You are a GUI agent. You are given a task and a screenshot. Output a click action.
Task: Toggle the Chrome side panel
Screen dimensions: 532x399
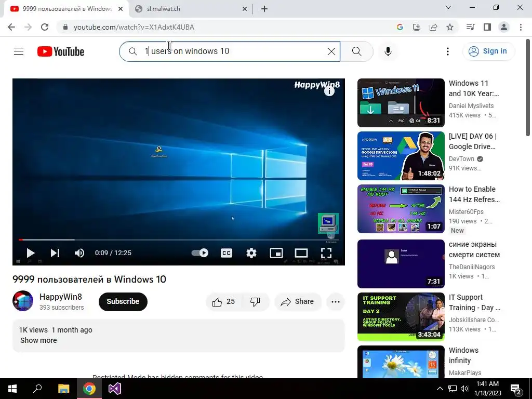coord(487,27)
